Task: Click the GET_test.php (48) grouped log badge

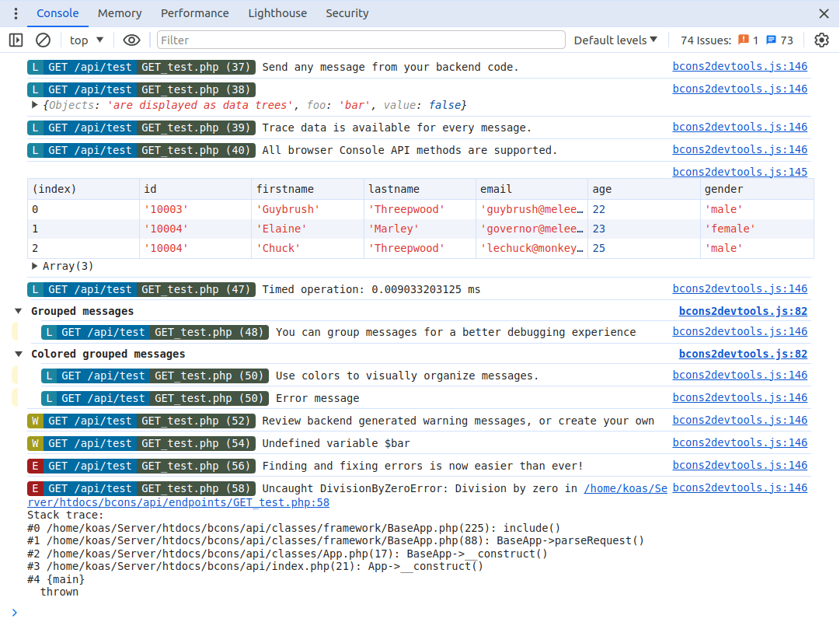Action: (210, 333)
